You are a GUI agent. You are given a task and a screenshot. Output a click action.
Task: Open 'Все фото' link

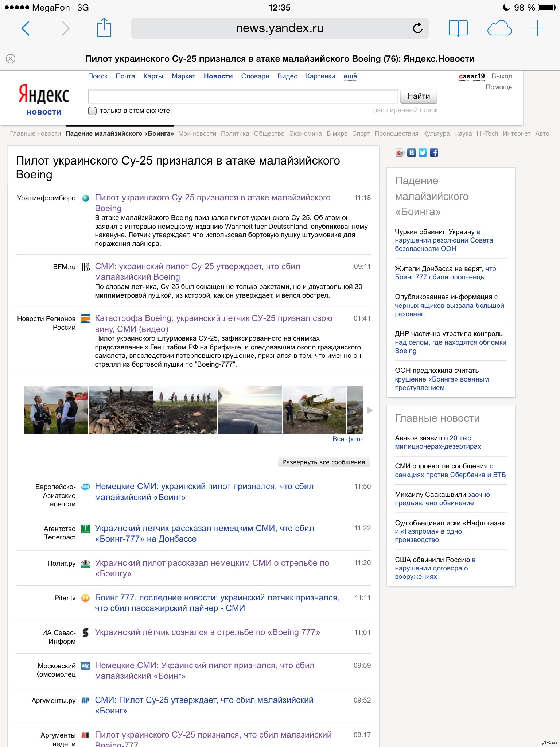pyautogui.click(x=347, y=439)
